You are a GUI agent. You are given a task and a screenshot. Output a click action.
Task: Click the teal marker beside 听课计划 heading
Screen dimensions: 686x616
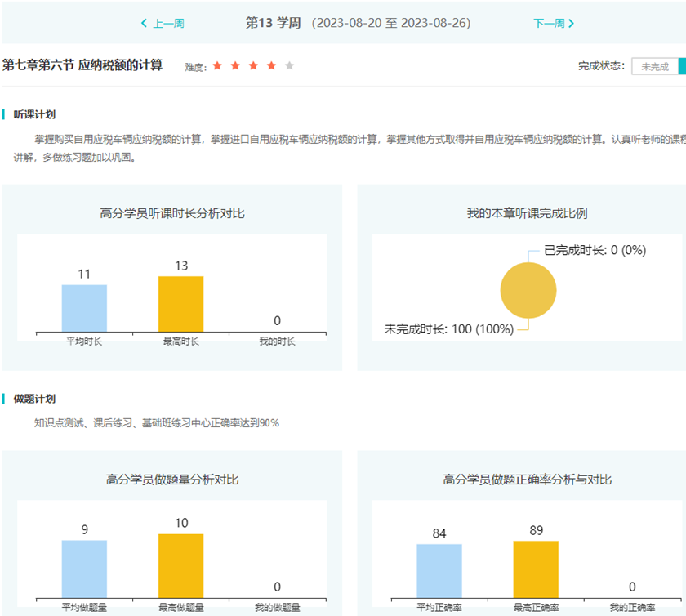tap(3, 116)
